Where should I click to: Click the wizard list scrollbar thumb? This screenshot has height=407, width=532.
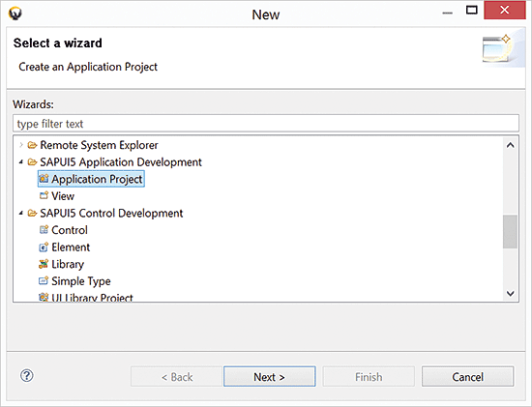tap(510, 232)
